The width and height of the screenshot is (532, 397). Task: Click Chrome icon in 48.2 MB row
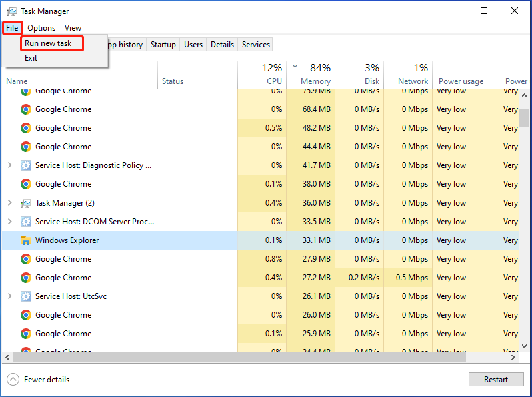click(x=26, y=128)
